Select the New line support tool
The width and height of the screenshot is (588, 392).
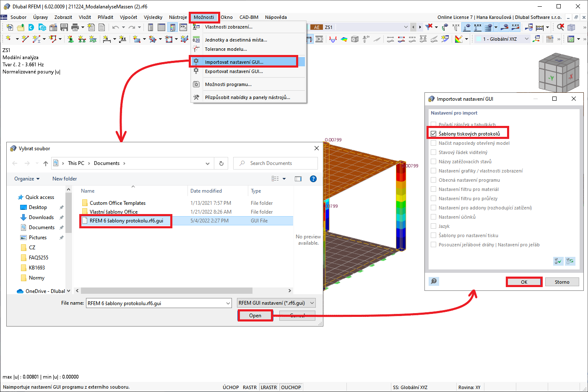(x=82, y=39)
